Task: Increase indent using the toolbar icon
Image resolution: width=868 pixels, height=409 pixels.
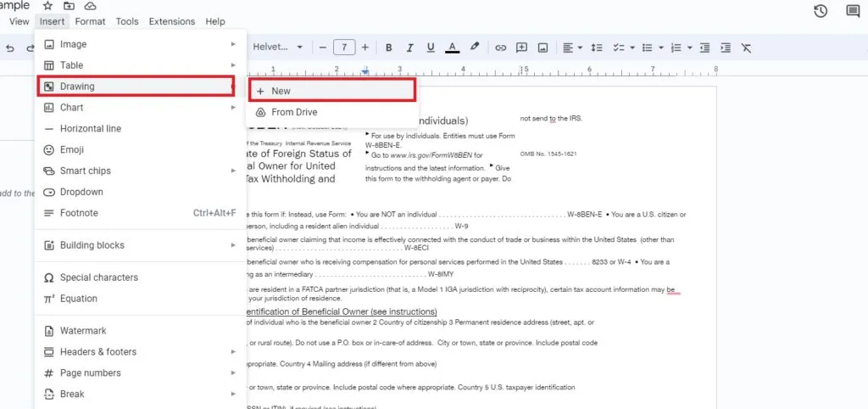Action: pyautogui.click(x=726, y=48)
